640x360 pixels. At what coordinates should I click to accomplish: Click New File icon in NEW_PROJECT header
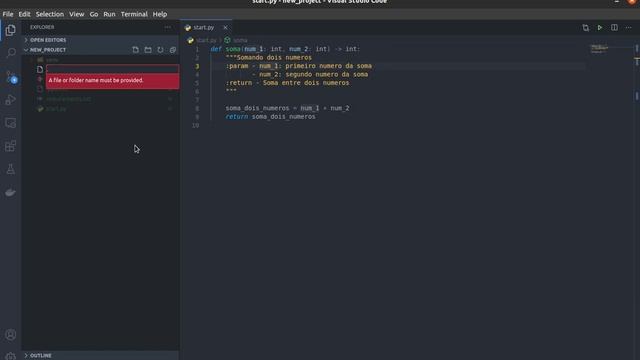[x=136, y=50]
